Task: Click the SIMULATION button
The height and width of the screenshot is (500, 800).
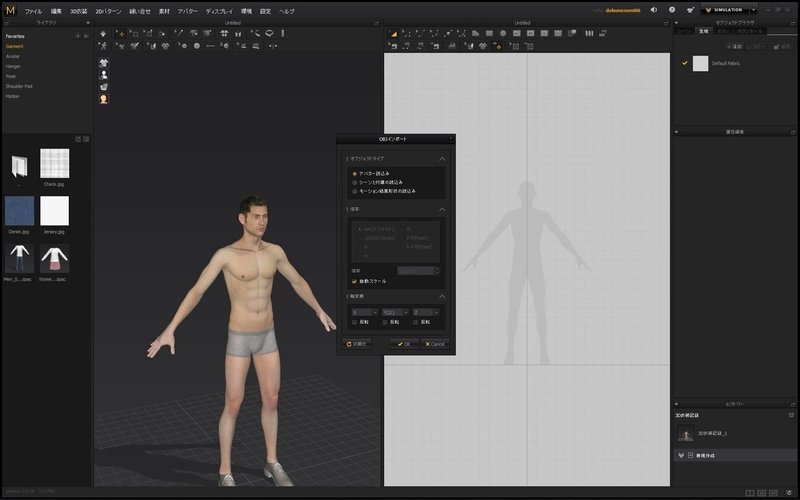Action: click(724, 10)
